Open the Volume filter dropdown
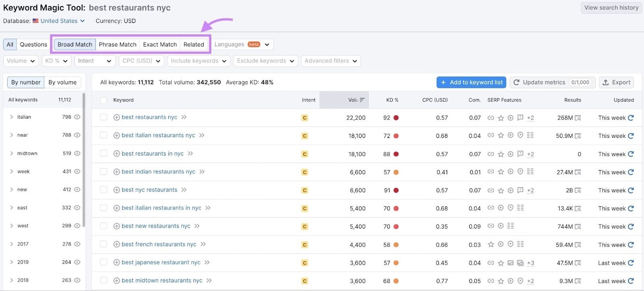The width and height of the screenshot is (644, 291). pos(21,61)
